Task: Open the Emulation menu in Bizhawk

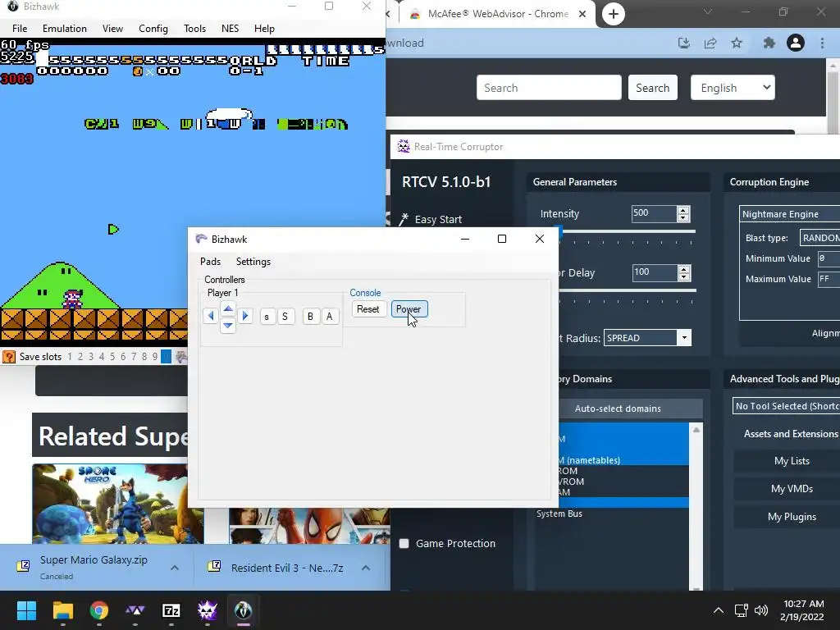Action: pyautogui.click(x=65, y=29)
